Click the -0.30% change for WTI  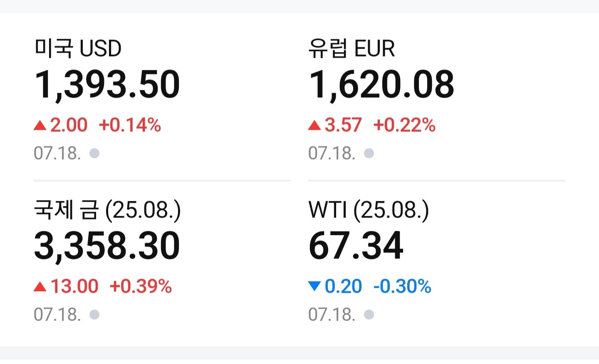[402, 287]
